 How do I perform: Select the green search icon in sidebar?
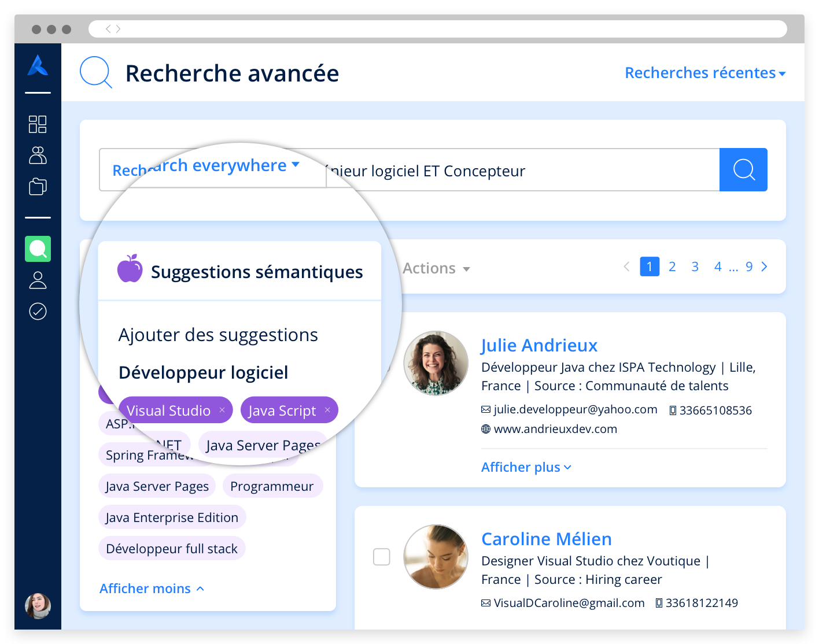click(38, 249)
